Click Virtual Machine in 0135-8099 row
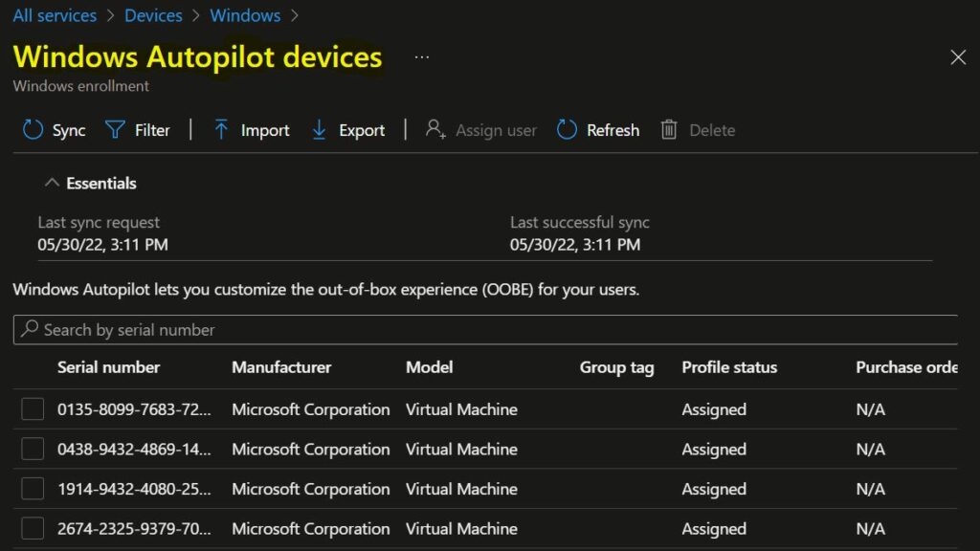Image resolution: width=980 pixels, height=551 pixels. tap(461, 409)
